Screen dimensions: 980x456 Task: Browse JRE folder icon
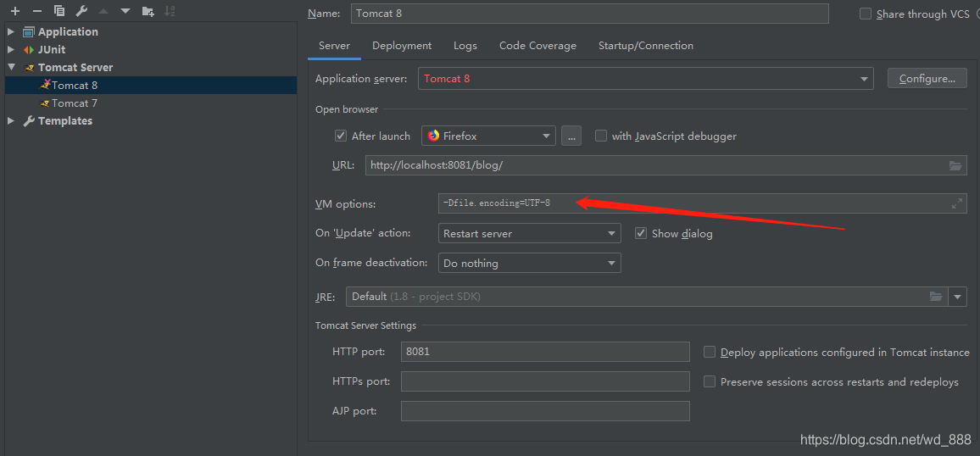[936, 297]
